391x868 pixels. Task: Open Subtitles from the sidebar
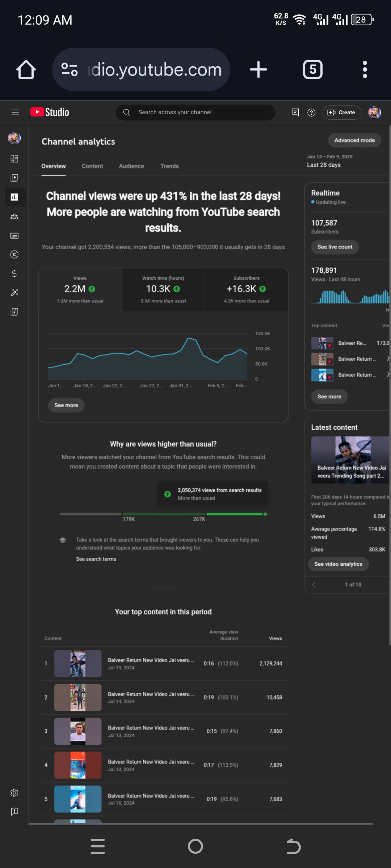pos(14,236)
